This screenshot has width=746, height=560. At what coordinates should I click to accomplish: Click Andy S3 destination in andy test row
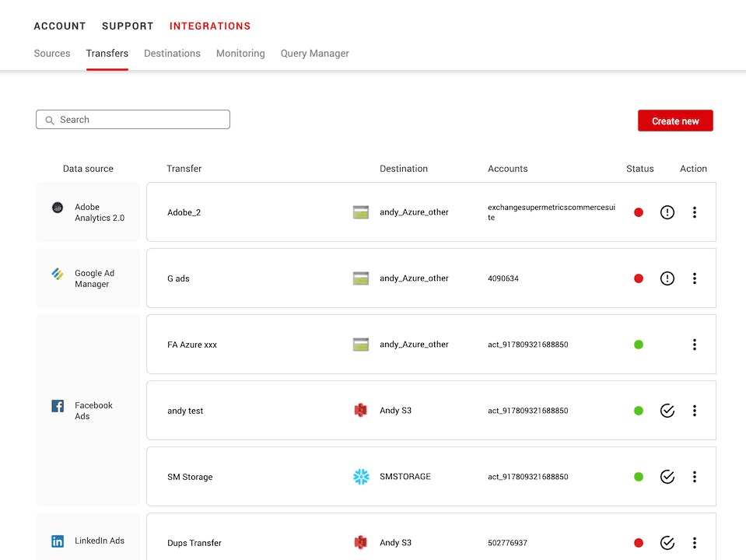[395, 411]
